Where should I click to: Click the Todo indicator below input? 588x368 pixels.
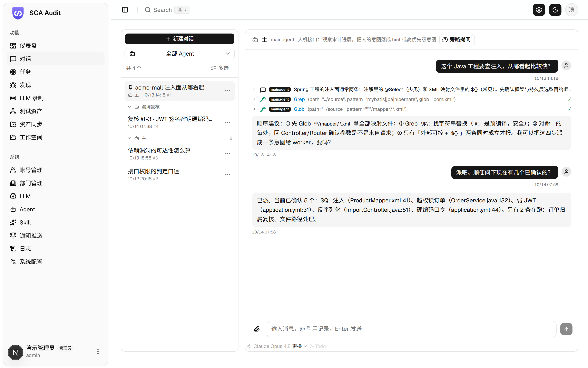click(318, 346)
